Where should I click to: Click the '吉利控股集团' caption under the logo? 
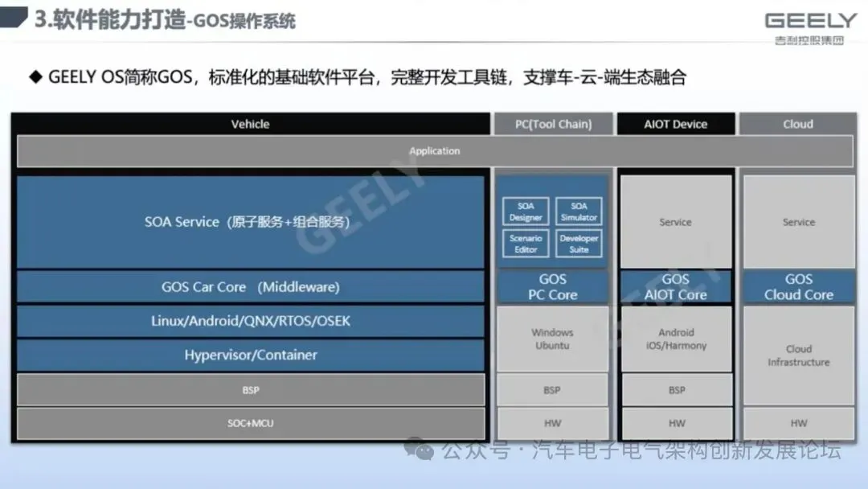(x=809, y=40)
